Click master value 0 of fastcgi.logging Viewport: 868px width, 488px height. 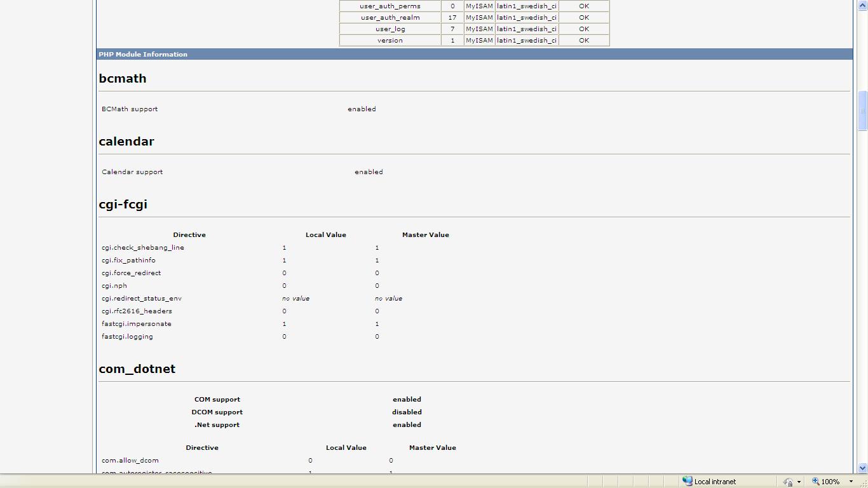point(377,336)
